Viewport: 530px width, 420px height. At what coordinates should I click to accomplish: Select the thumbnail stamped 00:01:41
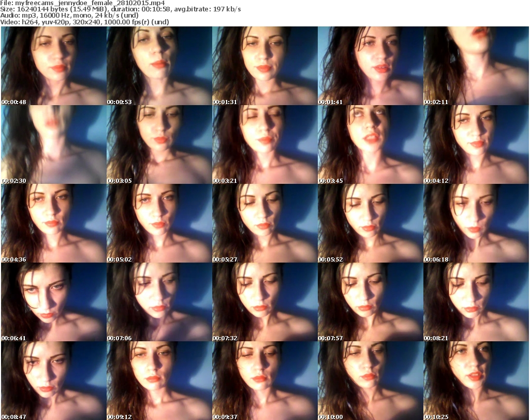(x=371, y=66)
